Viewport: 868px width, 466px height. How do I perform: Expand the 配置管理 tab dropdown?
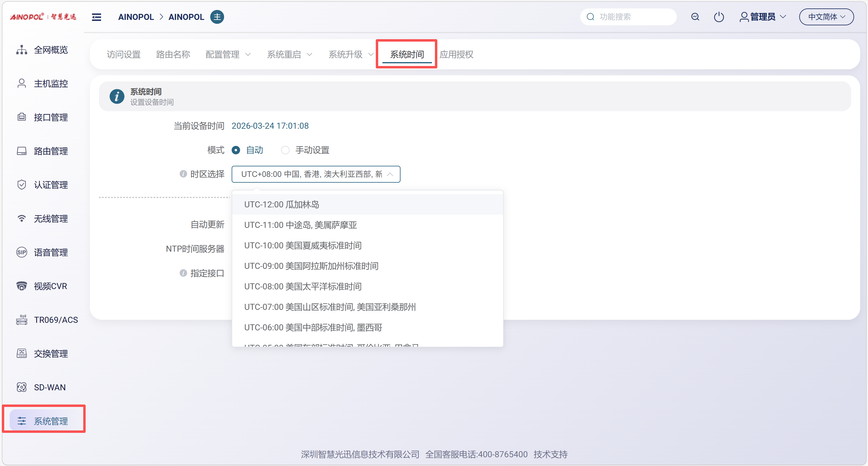(228, 54)
